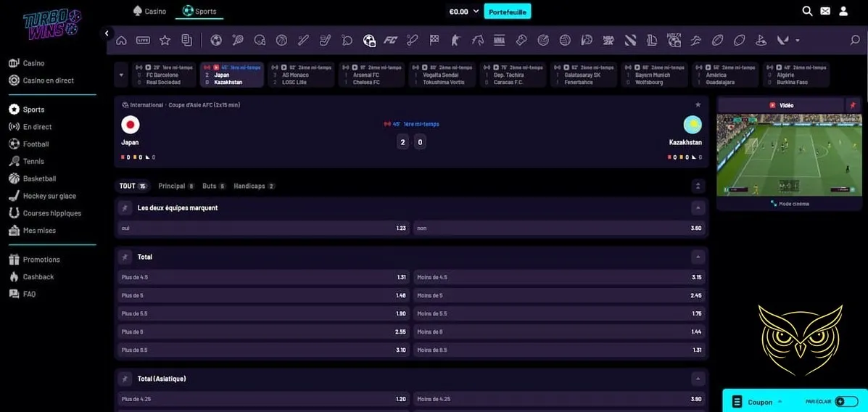Show more sports via dropdown arrow
Screen dimensions: 868x412
pyautogui.click(x=798, y=41)
